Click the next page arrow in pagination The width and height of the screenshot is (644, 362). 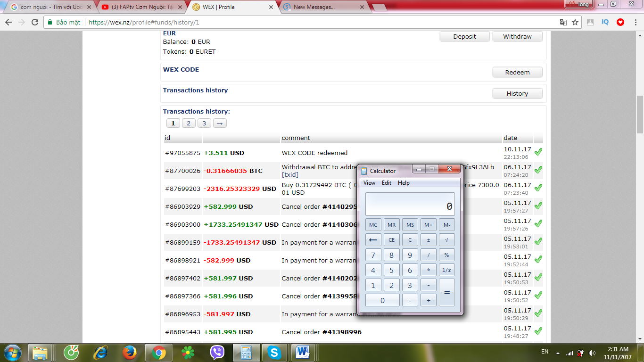[220, 123]
